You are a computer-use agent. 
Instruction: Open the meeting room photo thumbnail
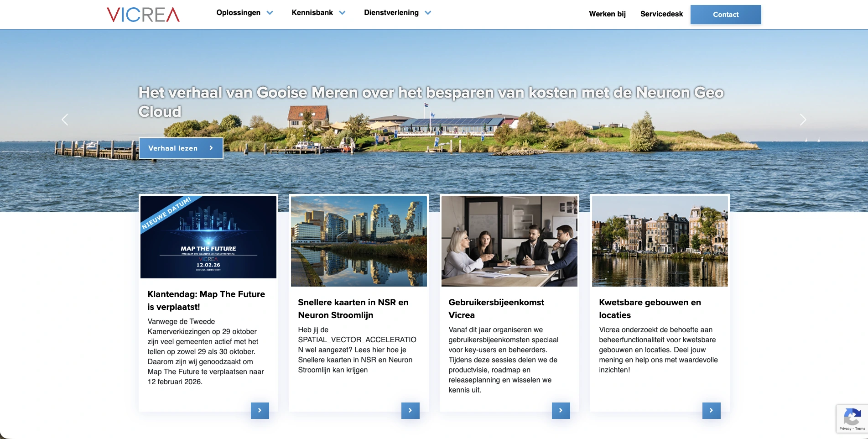pyautogui.click(x=509, y=241)
